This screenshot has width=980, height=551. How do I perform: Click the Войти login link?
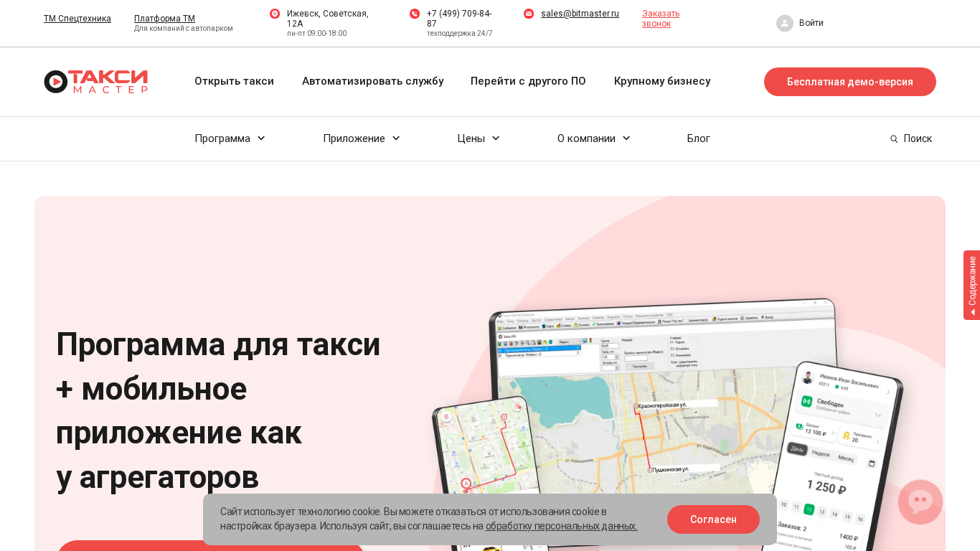811,23
